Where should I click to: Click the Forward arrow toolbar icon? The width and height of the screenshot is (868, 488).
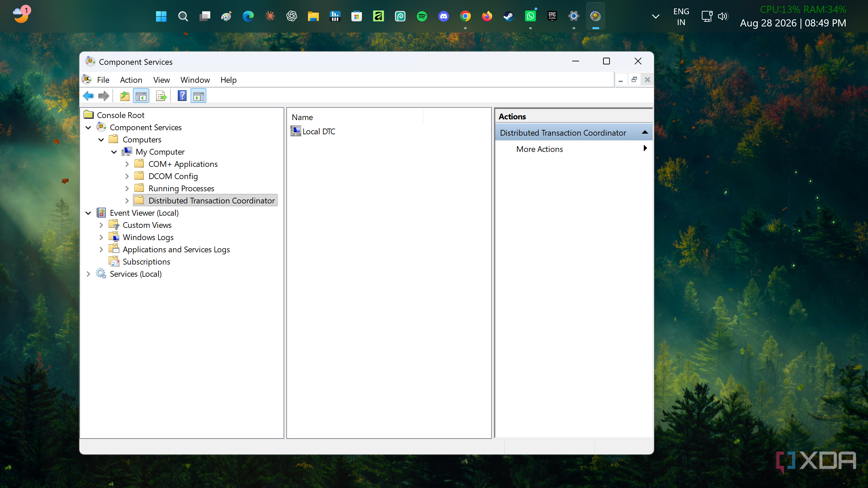tap(103, 96)
